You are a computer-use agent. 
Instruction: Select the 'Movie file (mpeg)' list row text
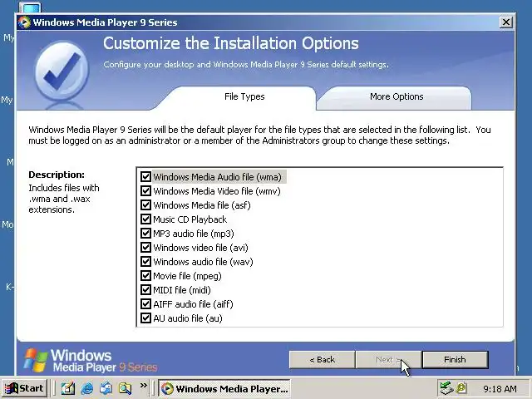pyautogui.click(x=187, y=276)
